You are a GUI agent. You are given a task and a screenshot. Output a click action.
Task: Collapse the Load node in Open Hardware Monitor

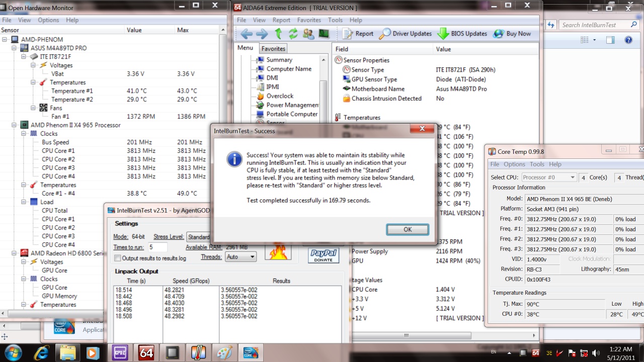point(24,202)
